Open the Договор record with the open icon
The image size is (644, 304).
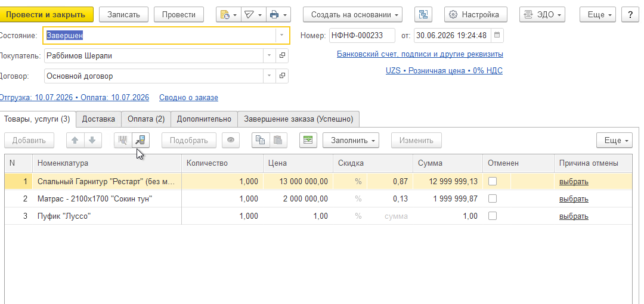(282, 76)
